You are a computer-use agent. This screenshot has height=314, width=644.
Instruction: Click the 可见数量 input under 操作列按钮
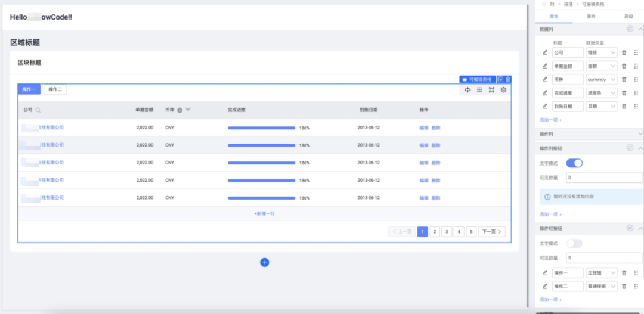tap(604, 178)
